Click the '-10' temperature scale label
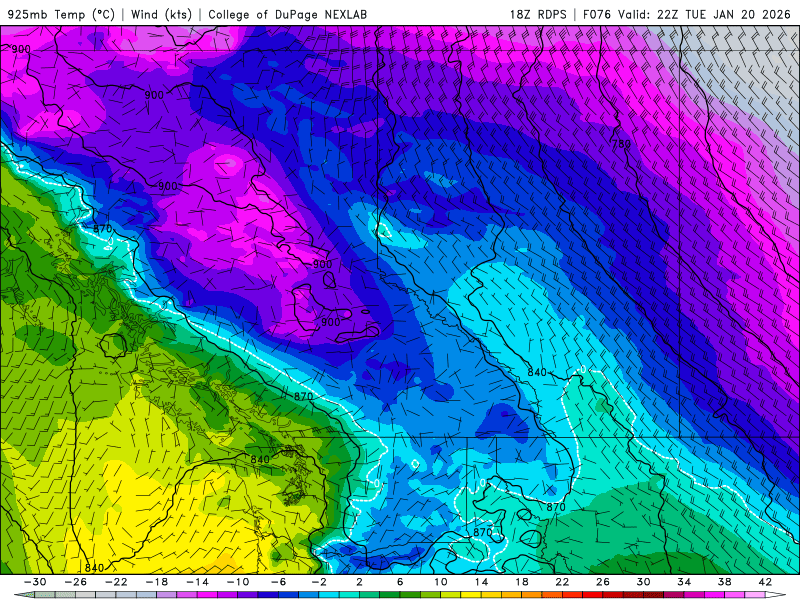Image resolution: width=800 pixels, height=600 pixels. (238, 582)
